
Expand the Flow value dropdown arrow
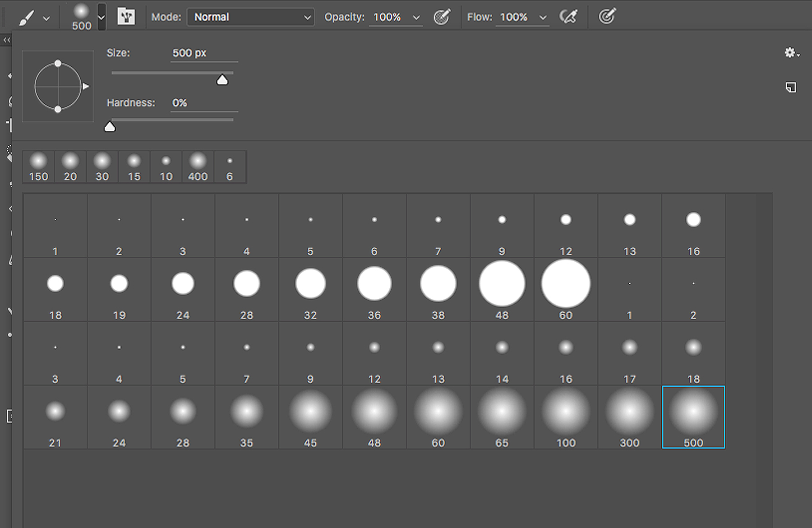pos(543,18)
